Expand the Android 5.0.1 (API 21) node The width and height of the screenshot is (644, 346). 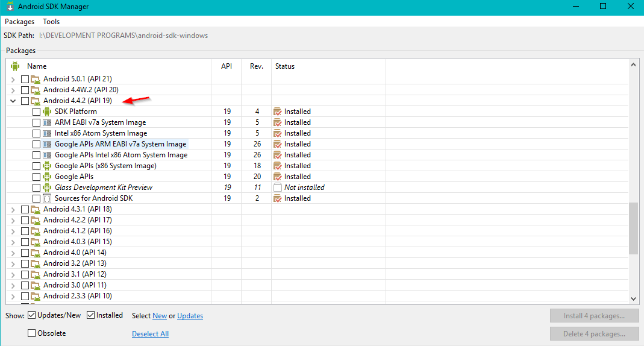coord(13,79)
